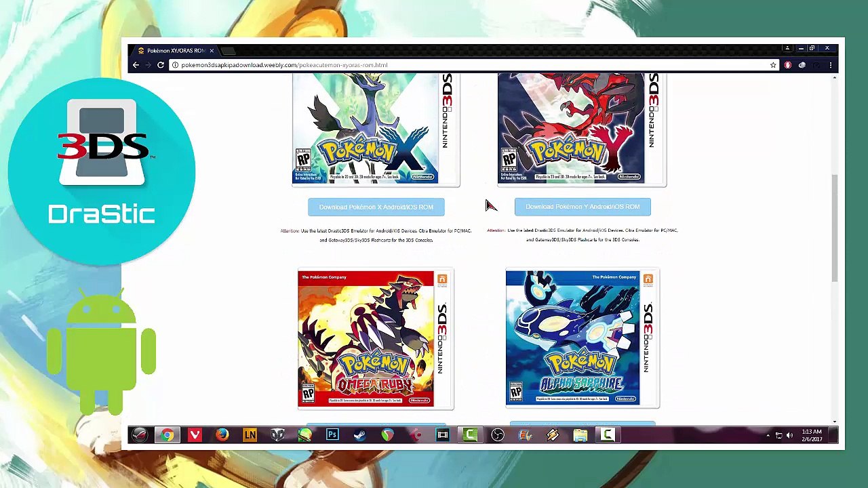Open the Pokémon Alpha Sapphire cover image
868x488 pixels.
point(583,339)
